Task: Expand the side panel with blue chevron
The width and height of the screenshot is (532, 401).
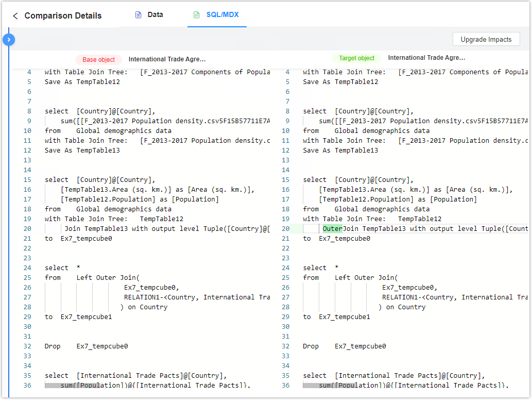Action: pos(9,39)
